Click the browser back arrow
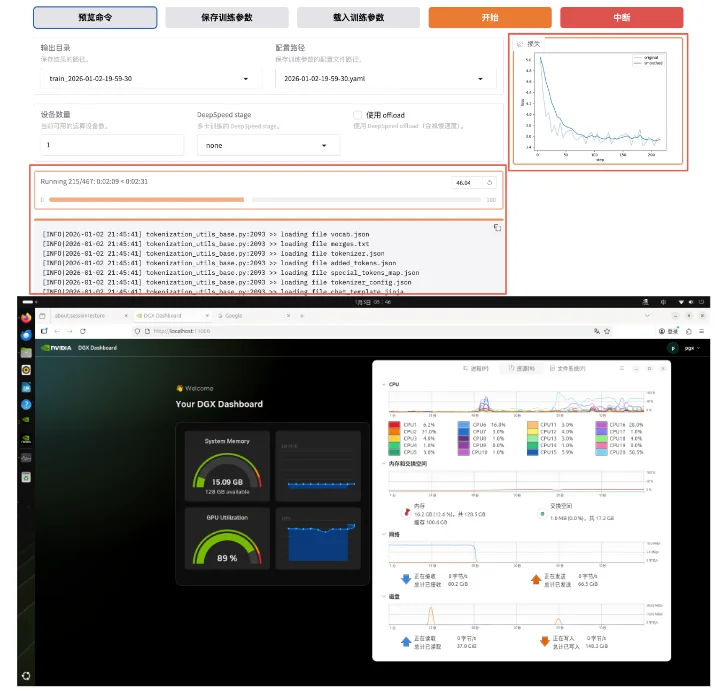The height and width of the screenshot is (691, 724). point(55,331)
